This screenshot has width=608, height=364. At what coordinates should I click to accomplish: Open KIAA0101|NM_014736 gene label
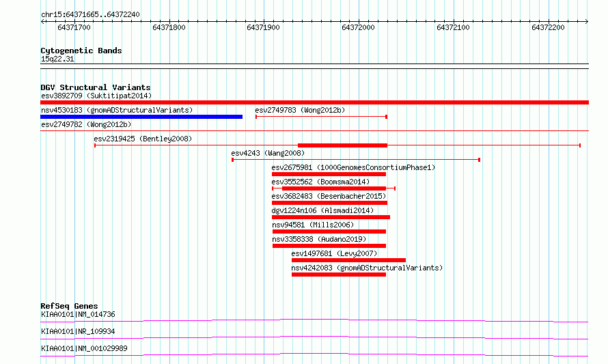pyautogui.click(x=78, y=314)
